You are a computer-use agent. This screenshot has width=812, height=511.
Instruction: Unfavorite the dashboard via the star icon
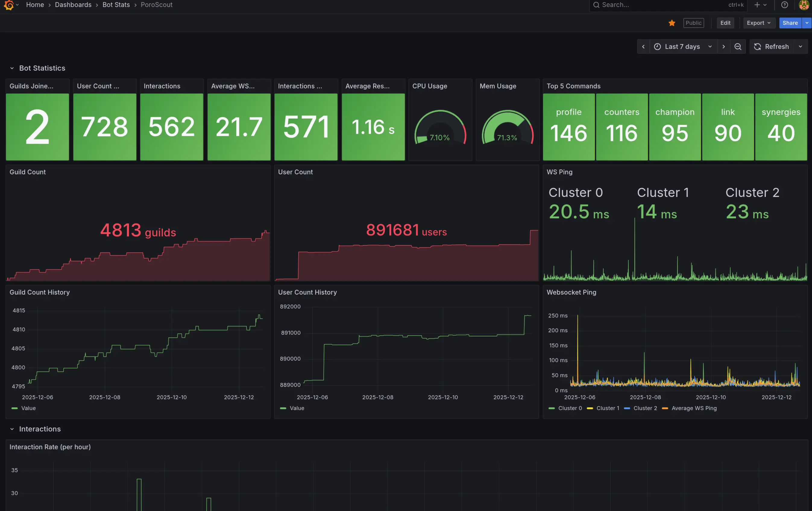click(672, 23)
